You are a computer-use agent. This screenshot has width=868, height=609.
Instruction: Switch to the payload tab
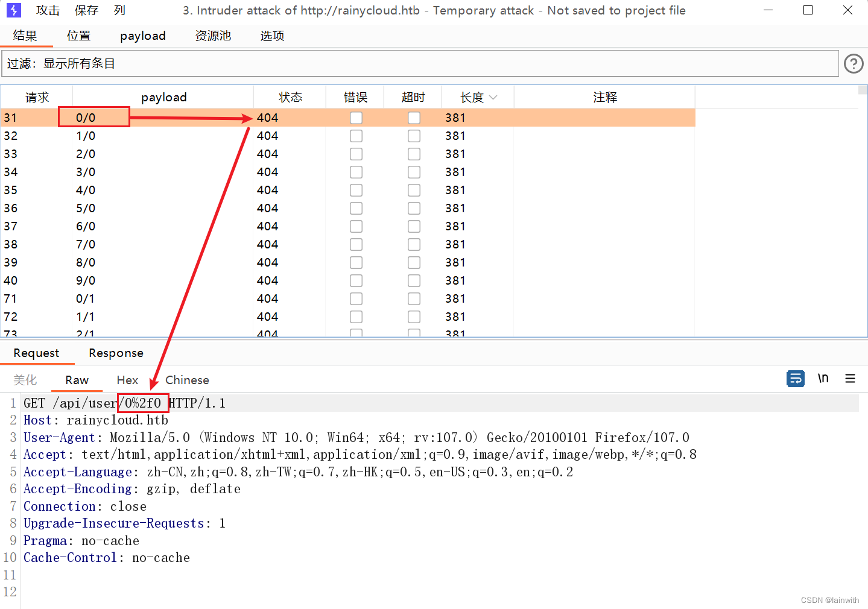tap(143, 36)
